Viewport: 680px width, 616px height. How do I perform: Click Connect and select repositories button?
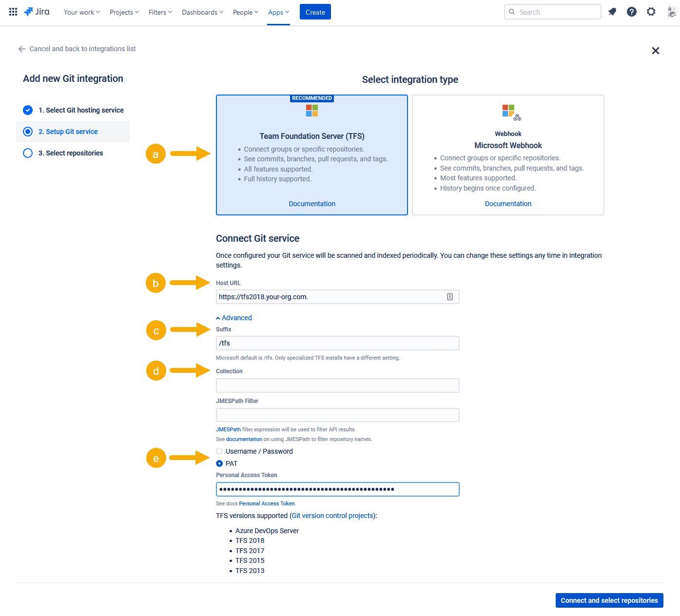pos(609,600)
